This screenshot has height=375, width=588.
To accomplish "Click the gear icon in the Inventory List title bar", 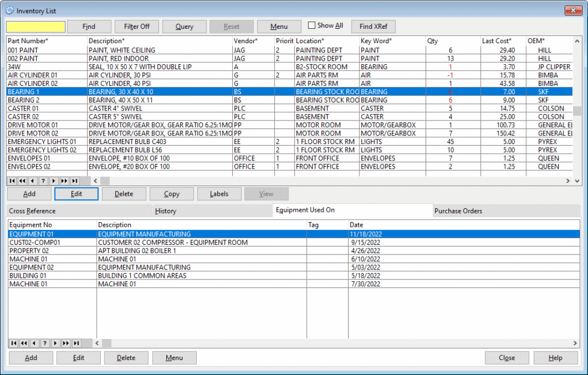I will pyautogui.click(x=8, y=10).
